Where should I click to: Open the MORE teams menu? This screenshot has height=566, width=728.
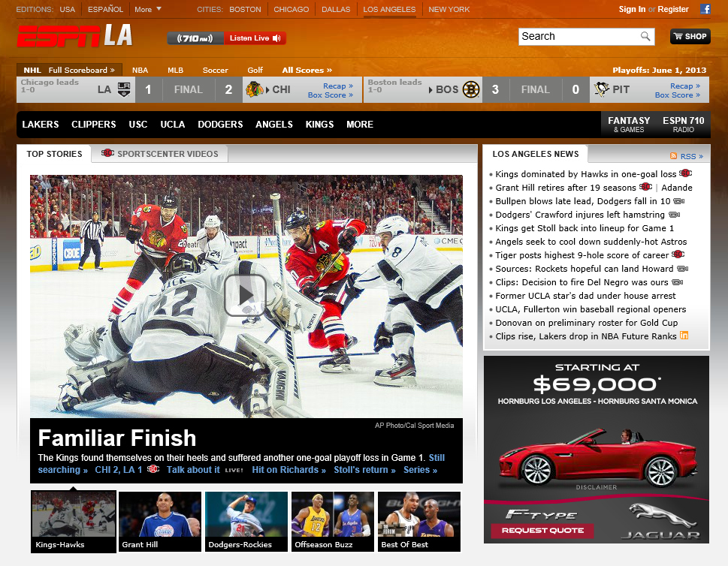(x=359, y=125)
